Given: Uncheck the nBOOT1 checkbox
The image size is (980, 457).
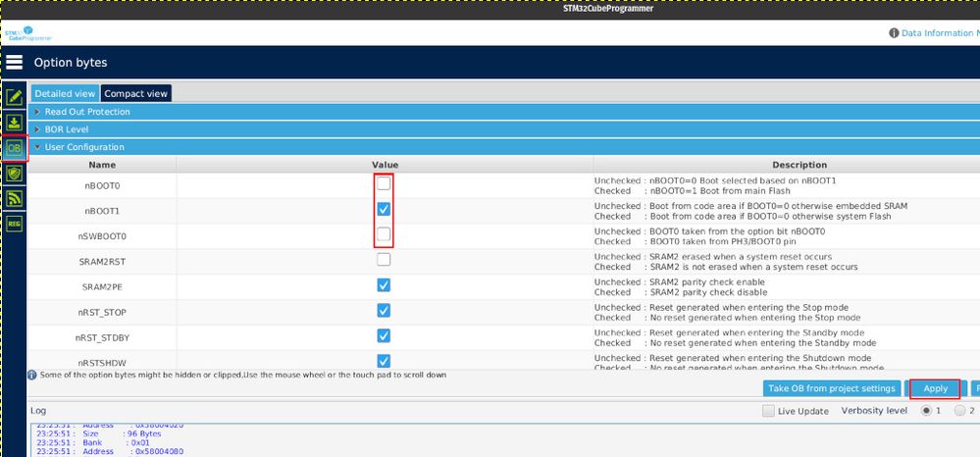Looking at the screenshot, I should pos(384,209).
